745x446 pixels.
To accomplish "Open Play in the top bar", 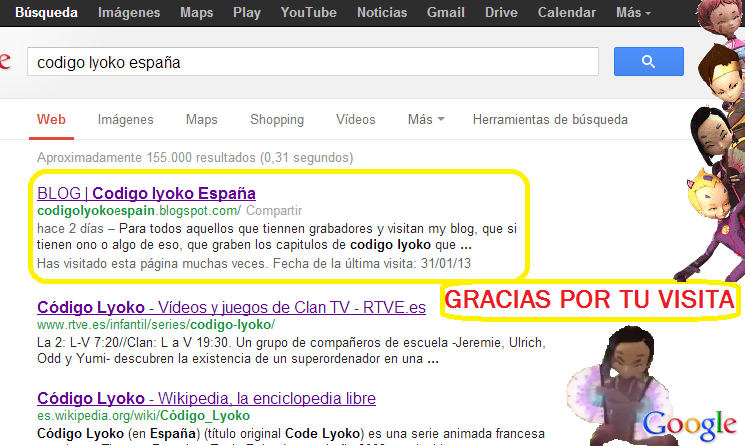I will 247,12.
